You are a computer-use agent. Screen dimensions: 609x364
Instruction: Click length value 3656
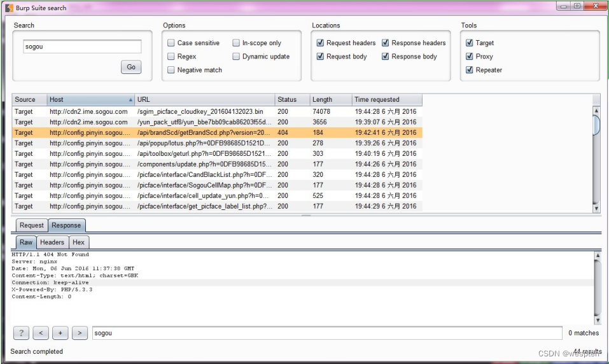(319, 122)
